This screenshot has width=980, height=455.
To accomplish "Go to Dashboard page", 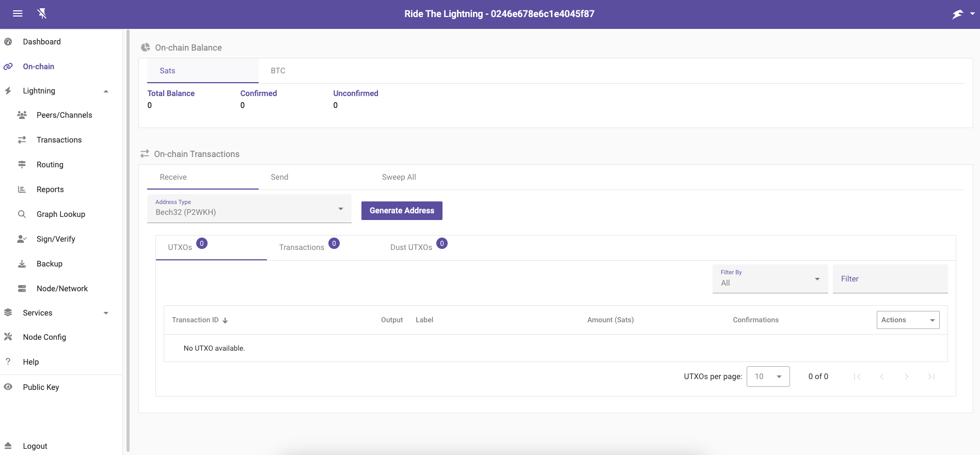I will coord(42,42).
